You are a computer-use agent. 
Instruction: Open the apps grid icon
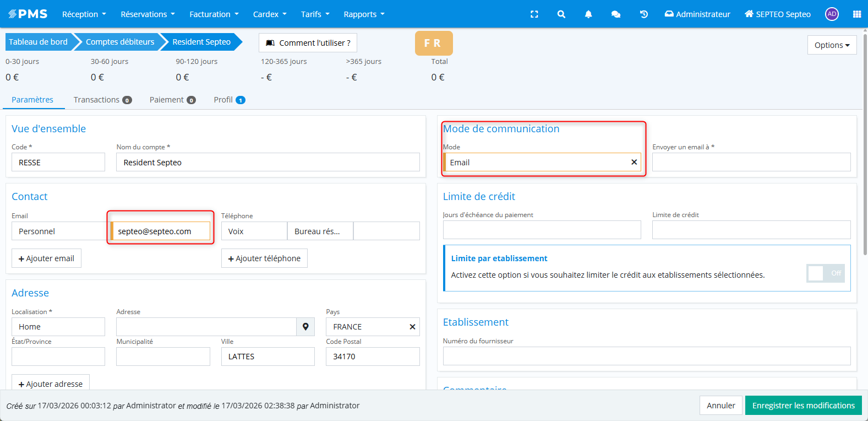[x=856, y=14]
